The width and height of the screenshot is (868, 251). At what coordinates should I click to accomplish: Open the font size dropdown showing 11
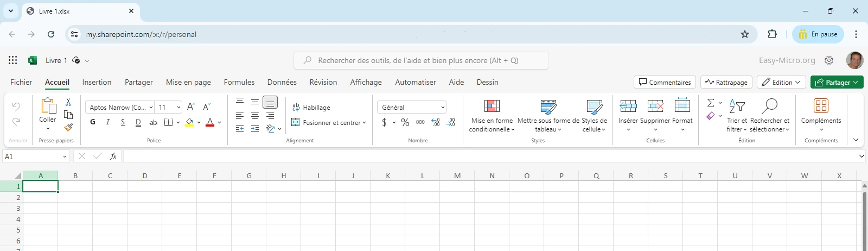tap(178, 108)
